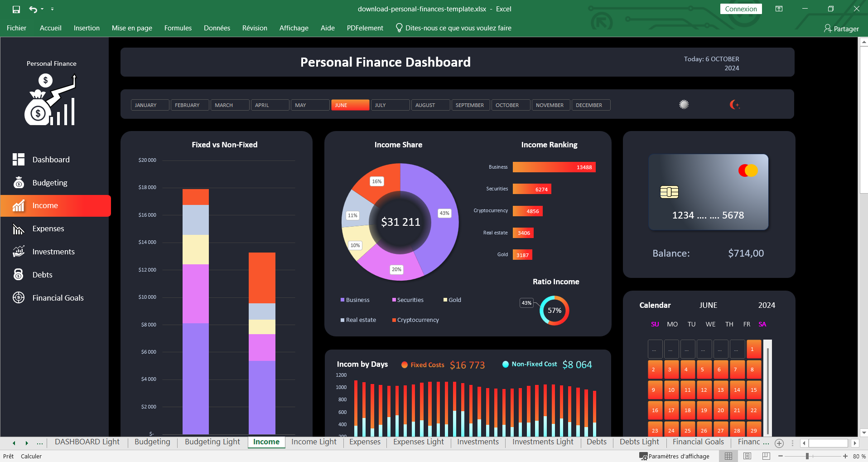
Task: Click the sheet tabs ellipsis for more sheets
Action: coord(40,443)
